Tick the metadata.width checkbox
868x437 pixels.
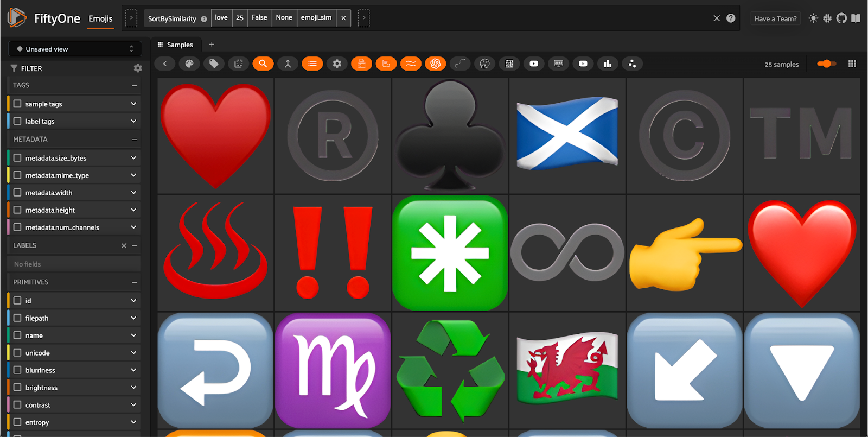click(17, 193)
